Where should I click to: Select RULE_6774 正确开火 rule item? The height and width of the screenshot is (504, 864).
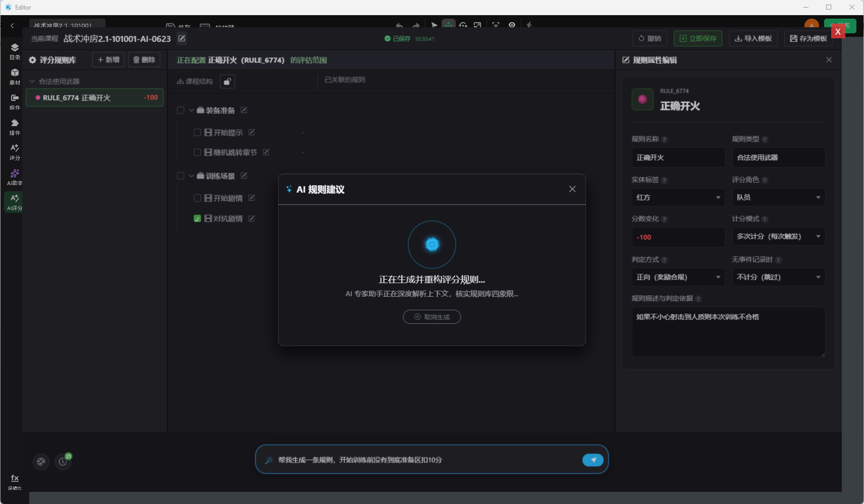(x=95, y=97)
